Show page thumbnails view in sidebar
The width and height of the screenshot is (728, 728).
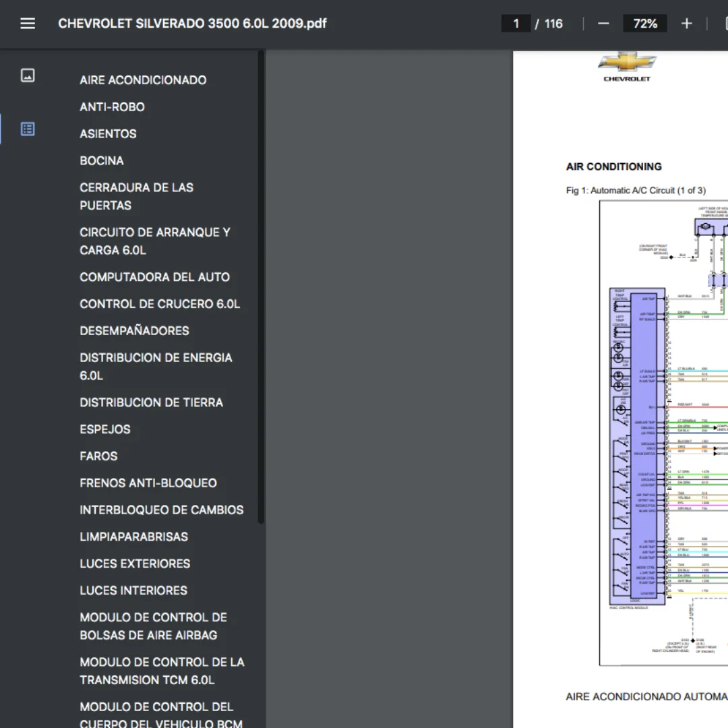tap(28, 75)
